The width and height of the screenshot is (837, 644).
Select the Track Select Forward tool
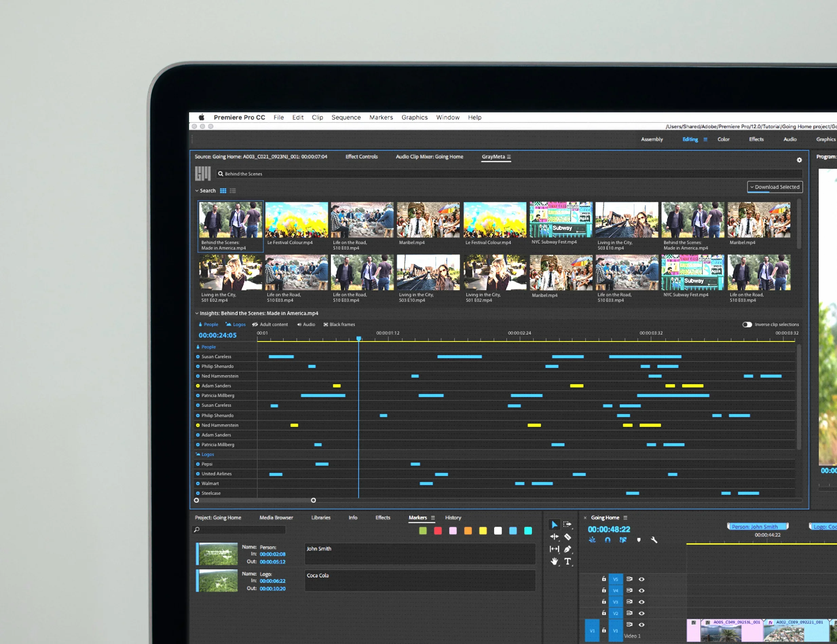point(567,525)
